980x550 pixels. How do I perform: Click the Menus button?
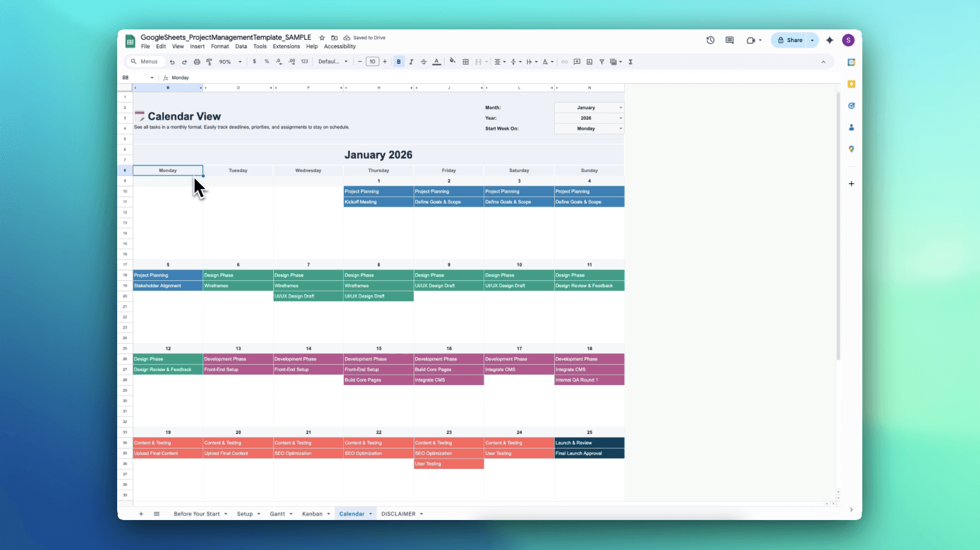pyautogui.click(x=145, y=62)
